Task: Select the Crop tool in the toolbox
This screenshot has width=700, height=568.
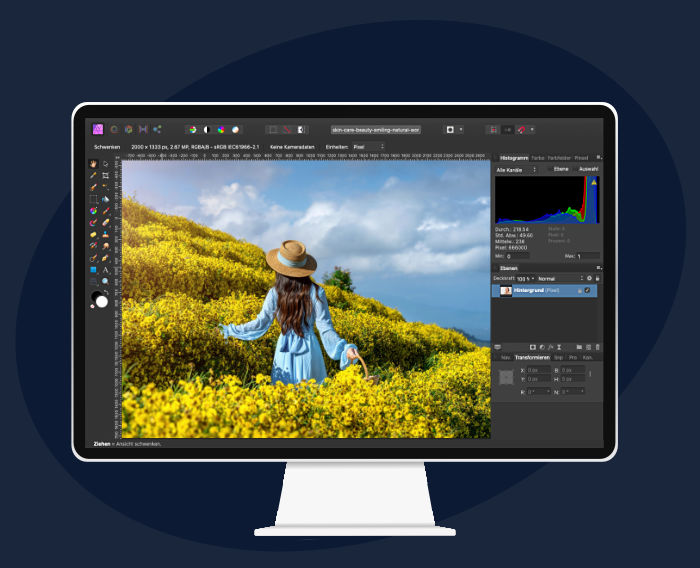Action: [106, 175]
